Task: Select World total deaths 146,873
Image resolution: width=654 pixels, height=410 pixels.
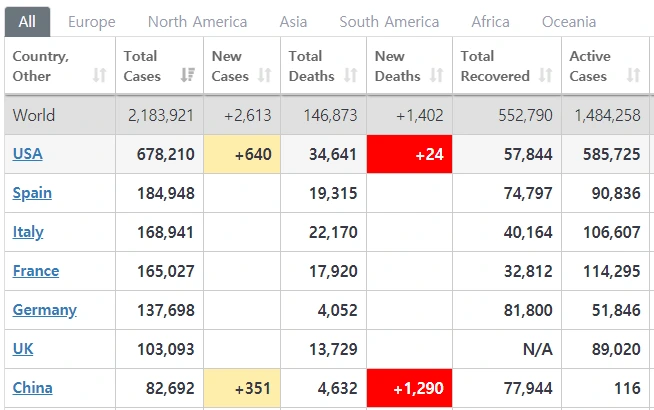Action: click(330, 116)
